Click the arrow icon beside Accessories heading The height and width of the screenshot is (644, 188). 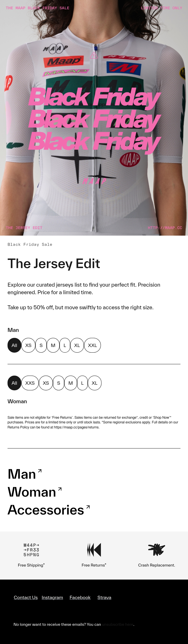[x=88, y=507]
